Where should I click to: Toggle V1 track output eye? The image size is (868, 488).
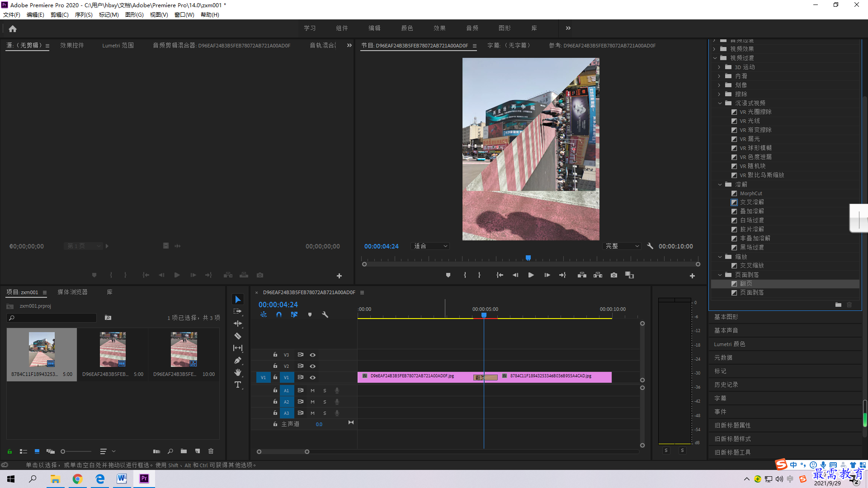coord(312,377)
